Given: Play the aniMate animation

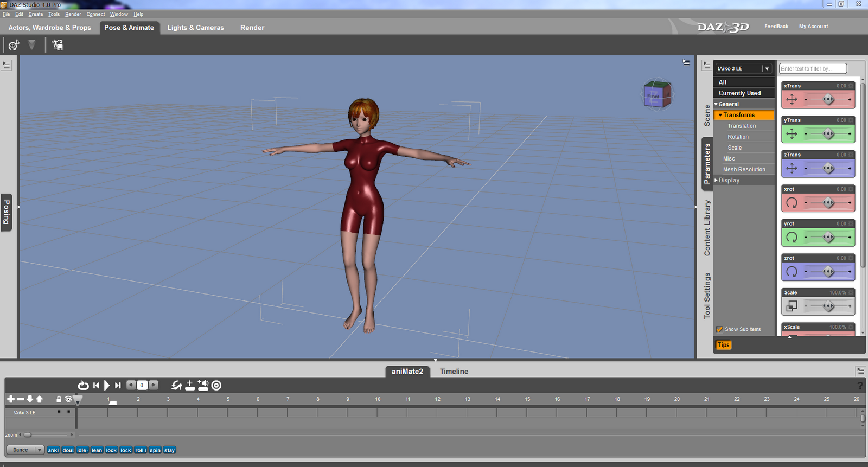Looking at the screenshot, I should point(107,385).
